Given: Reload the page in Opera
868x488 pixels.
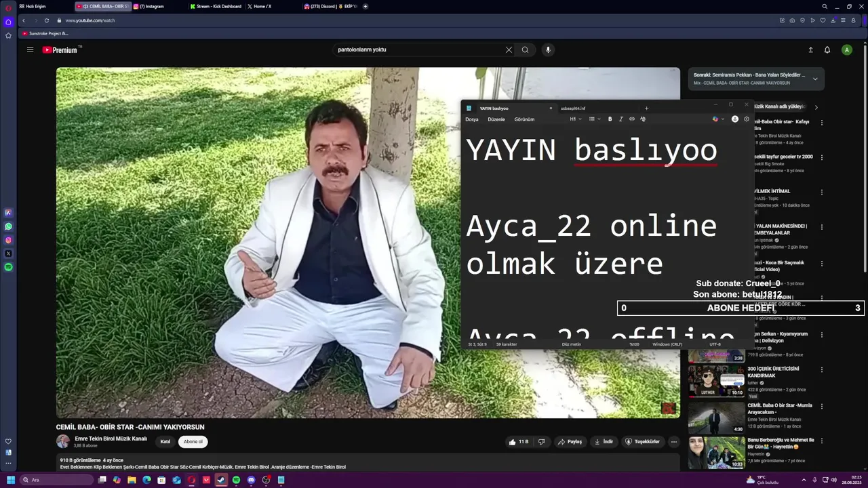Looking at the screenshot, I should (46, 20).
